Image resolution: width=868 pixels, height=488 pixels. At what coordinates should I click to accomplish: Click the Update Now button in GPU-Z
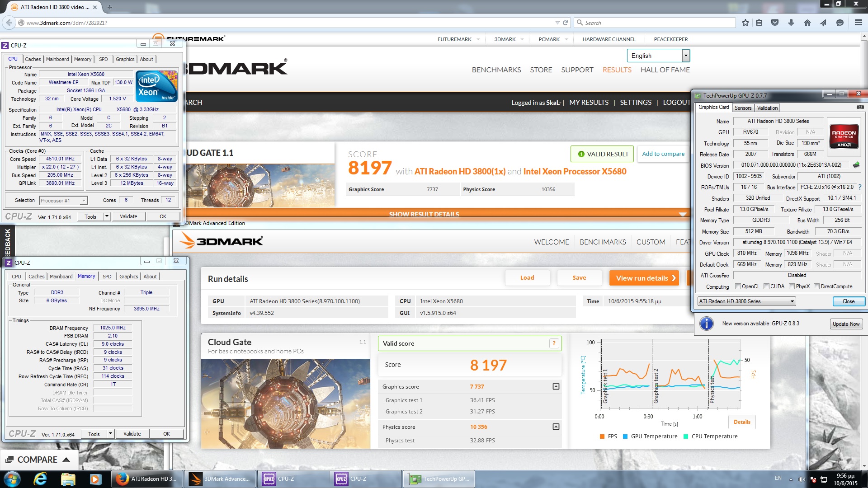[846, 324]
